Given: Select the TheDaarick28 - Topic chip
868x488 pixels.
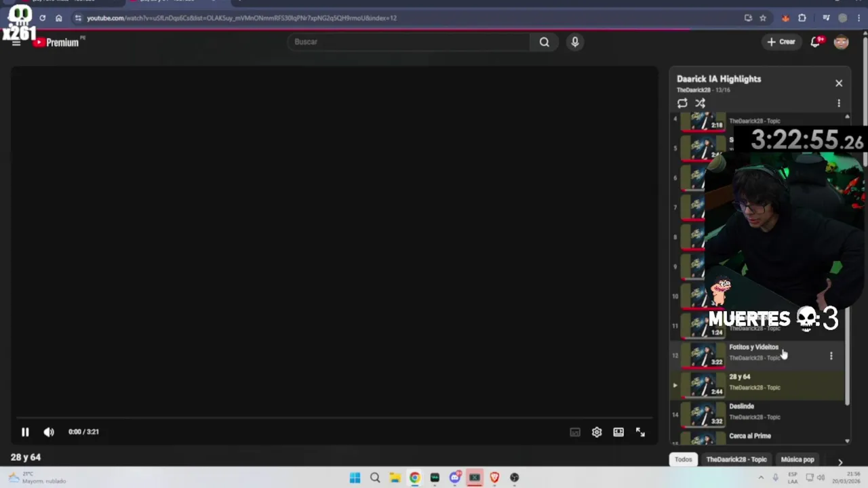Looking at the screenshot, I should pyautogui.click(x=736, y=460).
